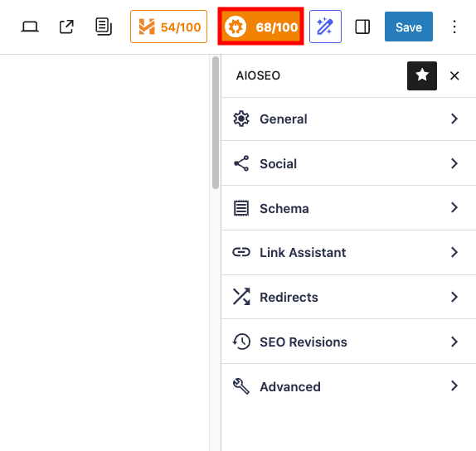Click the Social share icon

tap(241, 163)
